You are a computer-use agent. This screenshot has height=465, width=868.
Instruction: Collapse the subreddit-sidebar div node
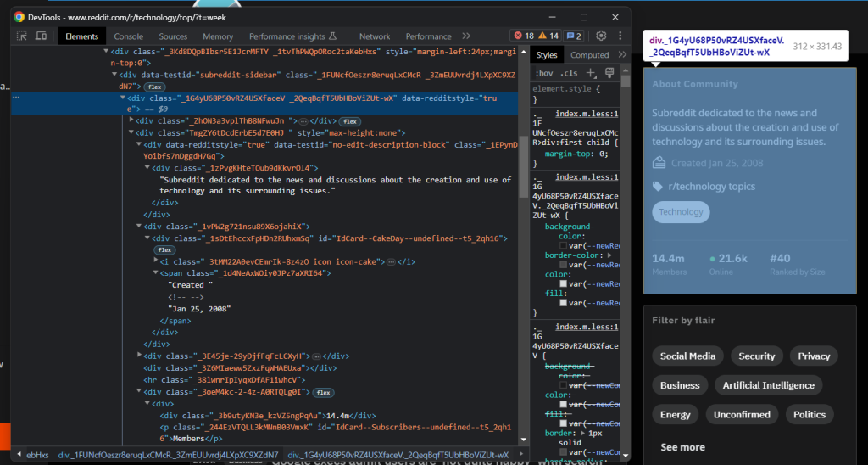tap(113, 75)
